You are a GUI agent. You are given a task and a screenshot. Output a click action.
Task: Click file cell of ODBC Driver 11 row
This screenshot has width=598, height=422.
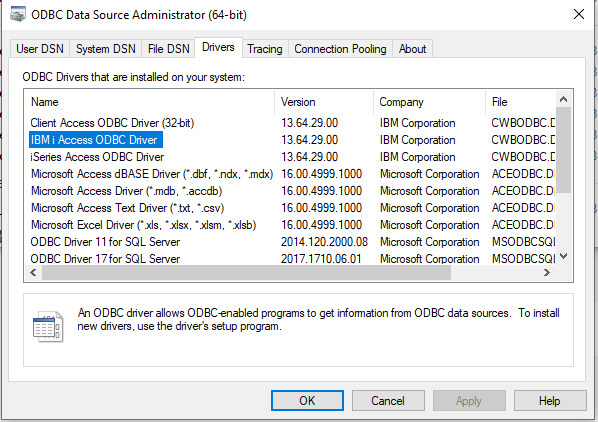tap(523, 242)
